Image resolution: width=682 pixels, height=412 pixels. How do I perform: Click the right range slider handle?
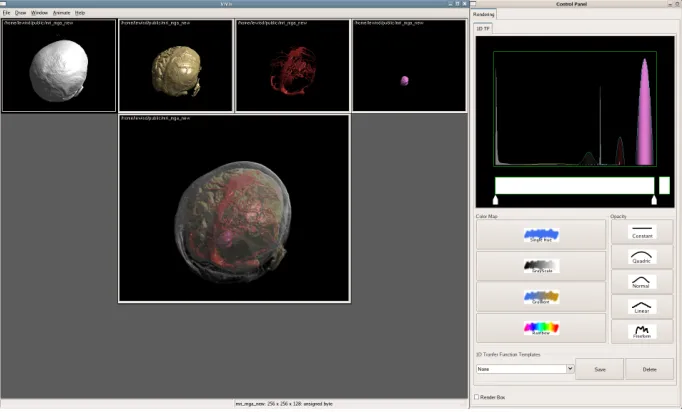(654, 200)
